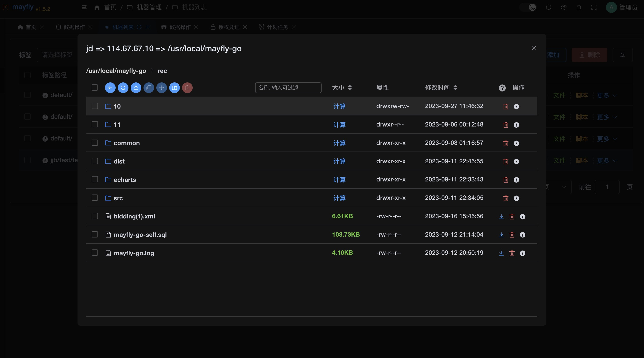Toggle dark mode switch
Image resolution: width=644 pixels, height=358 pixels.
[528, 7]
